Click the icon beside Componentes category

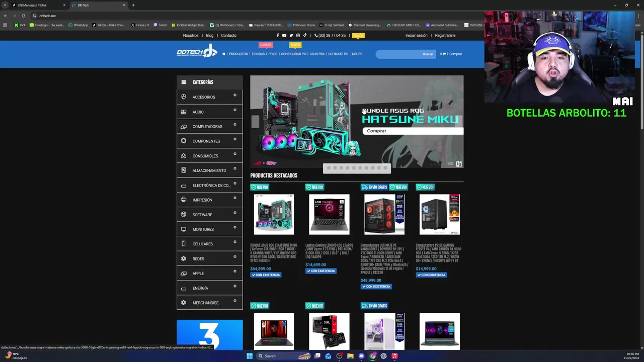tap(183, 141)
